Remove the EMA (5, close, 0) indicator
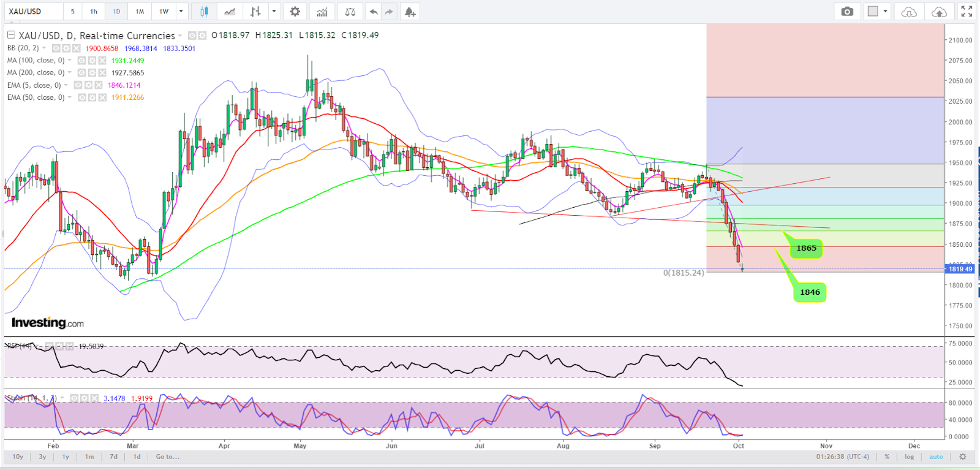Image resolution: width=980 pixels, height=470 pixels. (x=99, y=85)
